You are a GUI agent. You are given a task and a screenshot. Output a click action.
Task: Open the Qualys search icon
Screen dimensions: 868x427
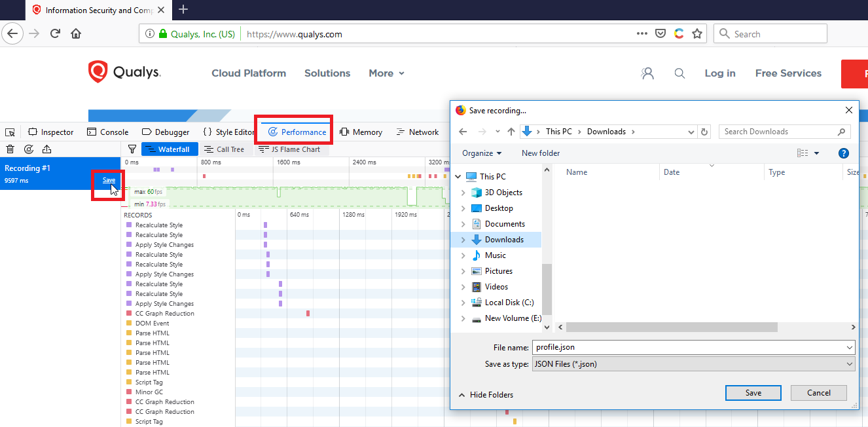(679, 73)
